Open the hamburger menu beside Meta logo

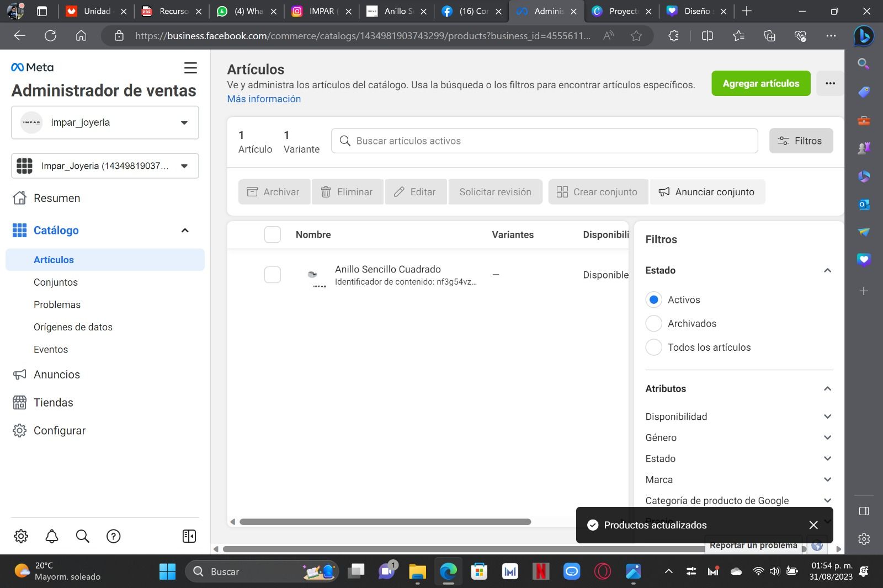click(x=190, y=68)
